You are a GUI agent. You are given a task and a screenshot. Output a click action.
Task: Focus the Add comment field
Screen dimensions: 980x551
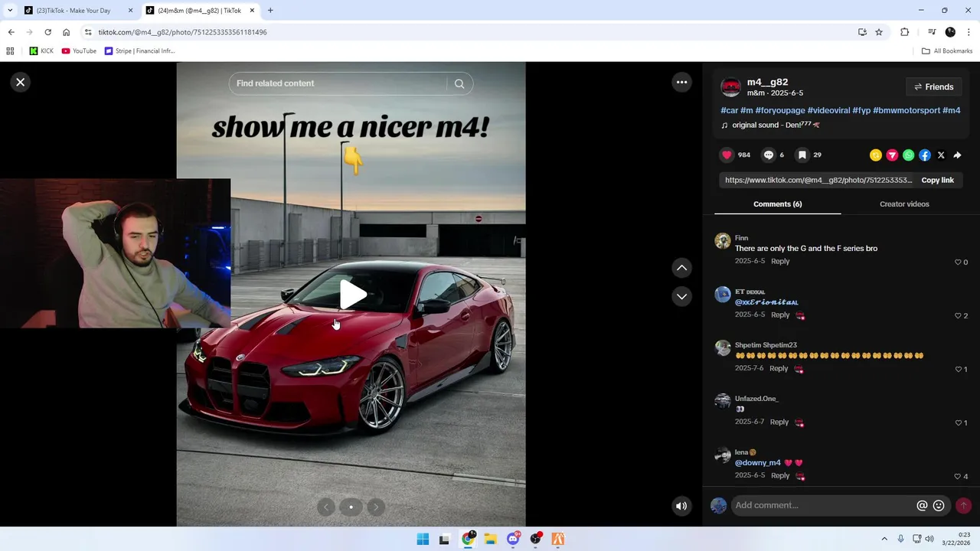tap(823, 505)
